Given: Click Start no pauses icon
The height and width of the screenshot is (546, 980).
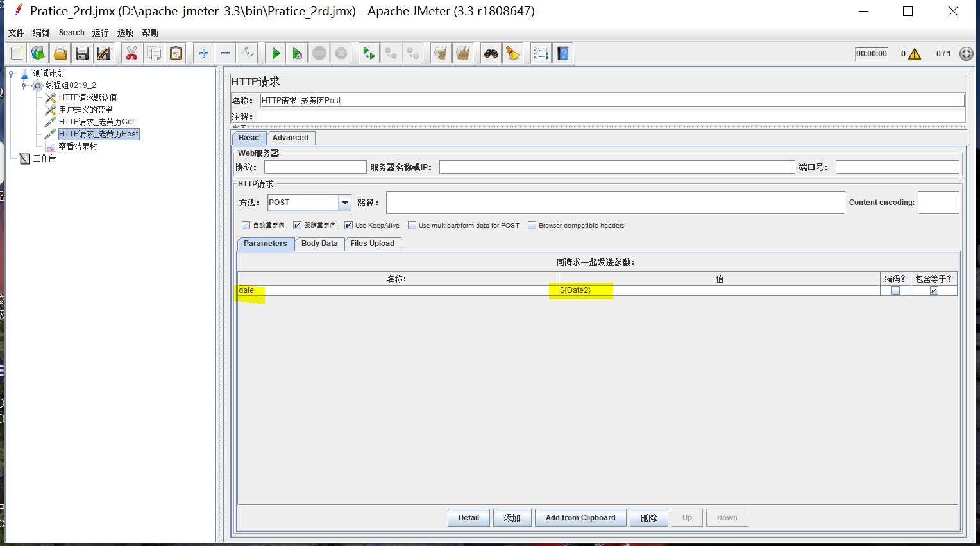Looking at the screenshot, I should click(x=298, y=53).
